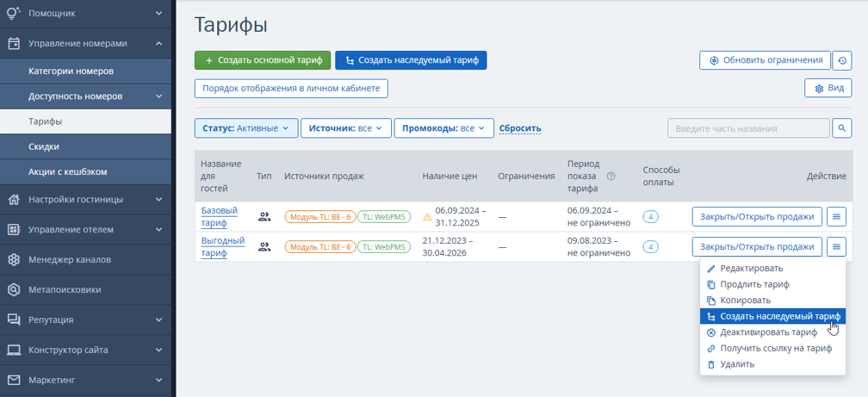
Task: Expand the Помощник sidebar section
Action: [x=158, y=13]
